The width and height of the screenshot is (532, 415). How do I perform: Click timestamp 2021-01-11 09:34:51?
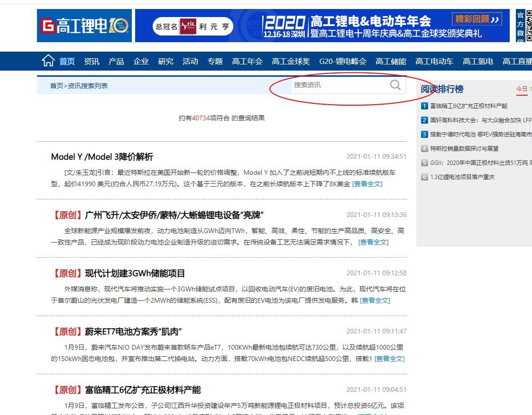pyautogui.click(x=376, y=156)
